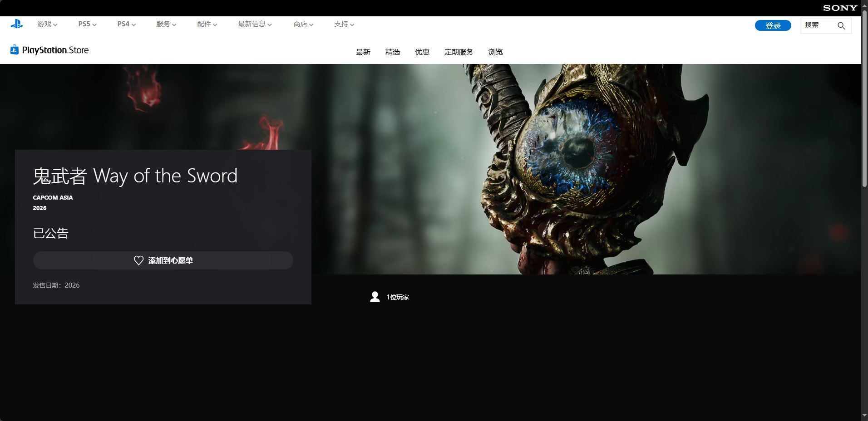Expand the 商店 dropdown menu
The height and width of the screenshot is (421, 868).
tap(303, 24)
